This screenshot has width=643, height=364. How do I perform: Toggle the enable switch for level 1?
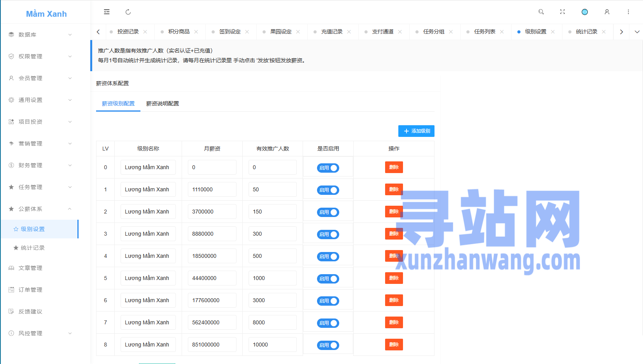(x=328, y=190)
